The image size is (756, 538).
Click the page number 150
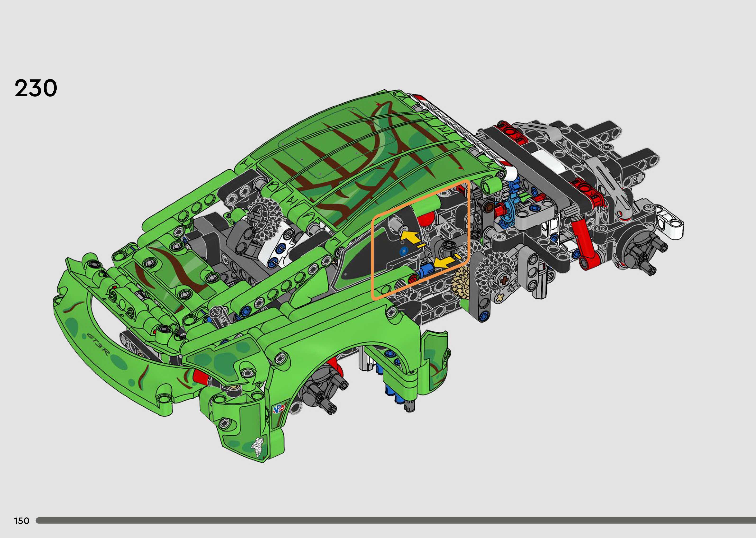22,521
